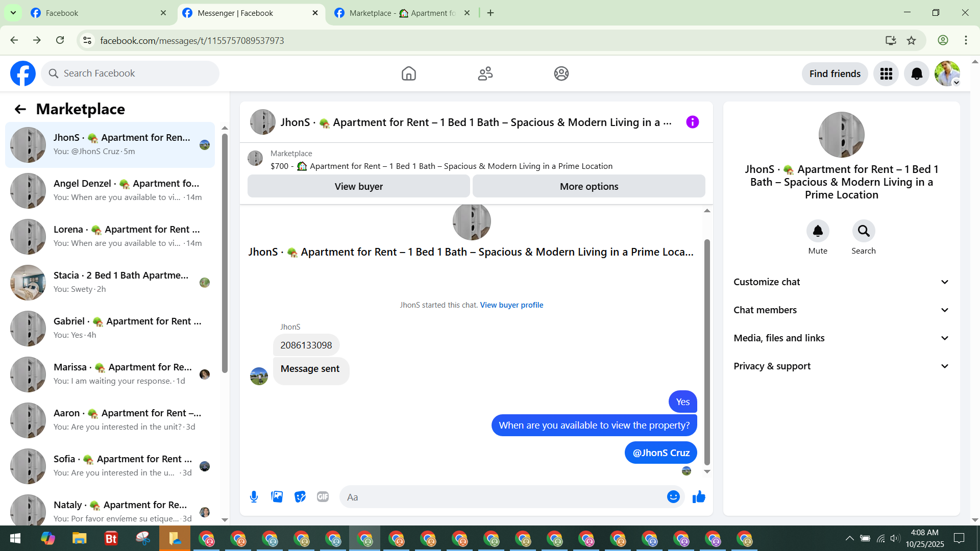This screenshot has height=551, width=980.
Task: Click Find friends button
Action: (x=835, y=74)
